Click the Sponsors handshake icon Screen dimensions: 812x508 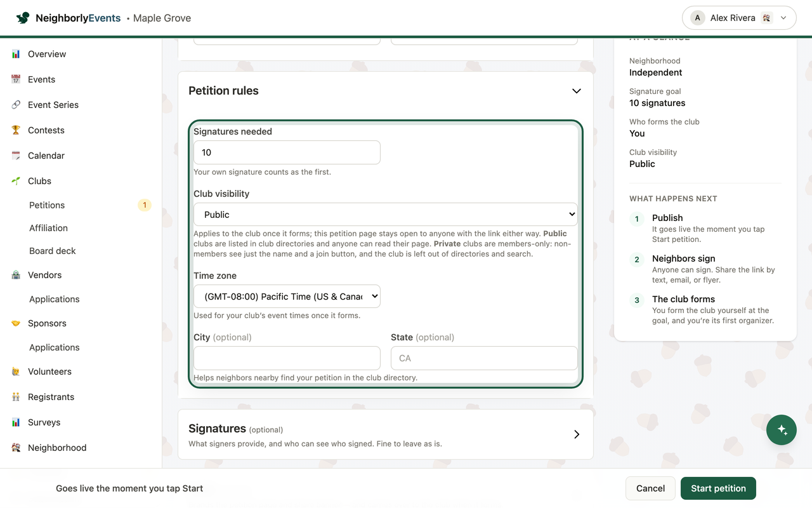click(16, 323)
